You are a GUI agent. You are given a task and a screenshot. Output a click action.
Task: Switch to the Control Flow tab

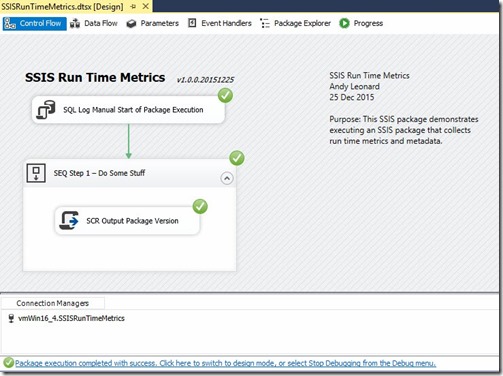click(34, 23)
